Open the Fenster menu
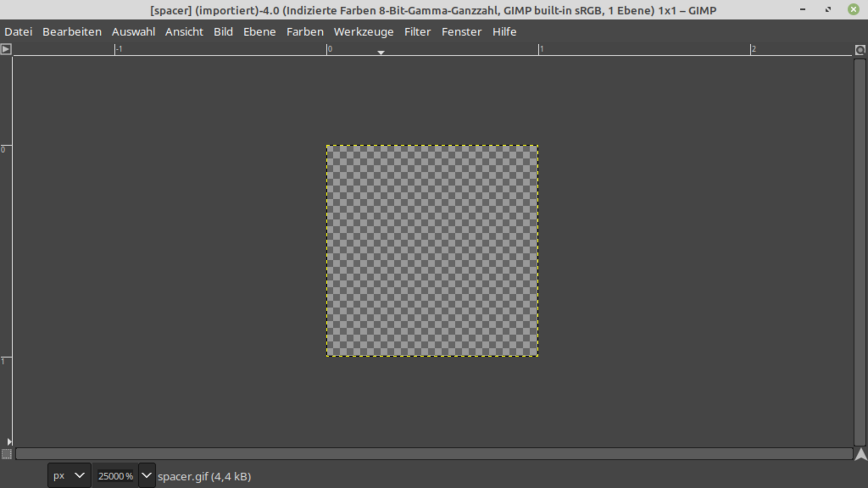This screenshot has height=488, width=868. [x=462, y=32]
